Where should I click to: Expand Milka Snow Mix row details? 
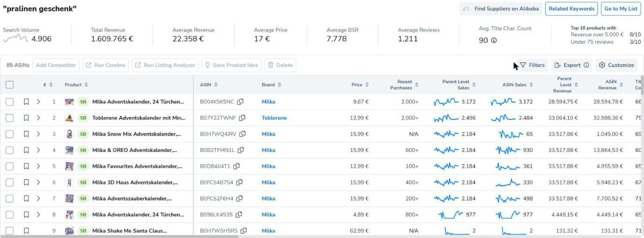[x=38, y=134]
